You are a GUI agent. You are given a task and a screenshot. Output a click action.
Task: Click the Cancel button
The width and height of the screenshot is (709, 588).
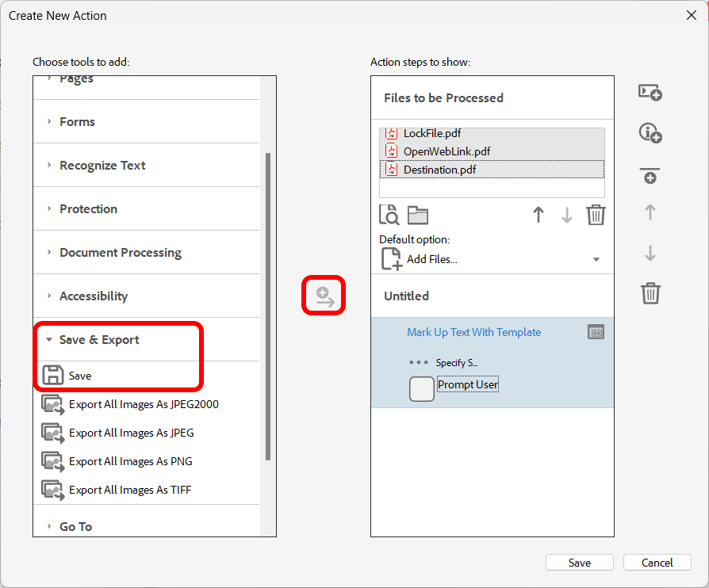tap(657, 563)
